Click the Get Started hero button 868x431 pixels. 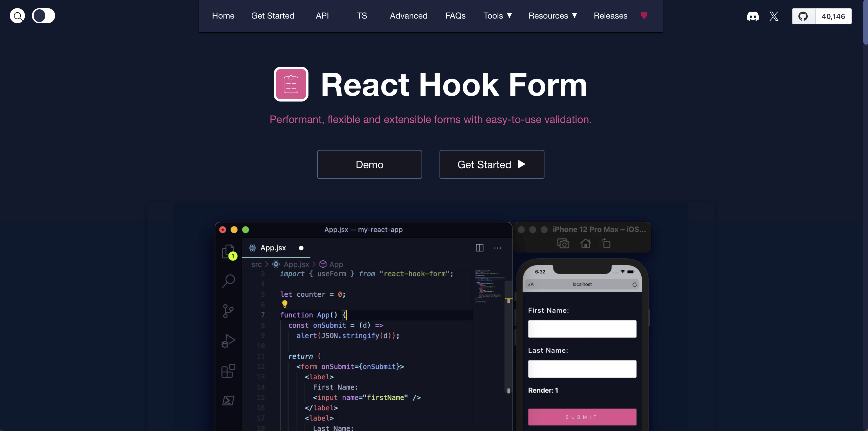click(491, 164)
